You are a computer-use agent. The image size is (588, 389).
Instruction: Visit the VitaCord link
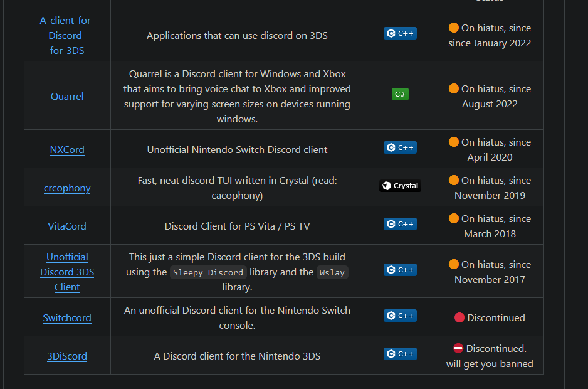(67, 226)
